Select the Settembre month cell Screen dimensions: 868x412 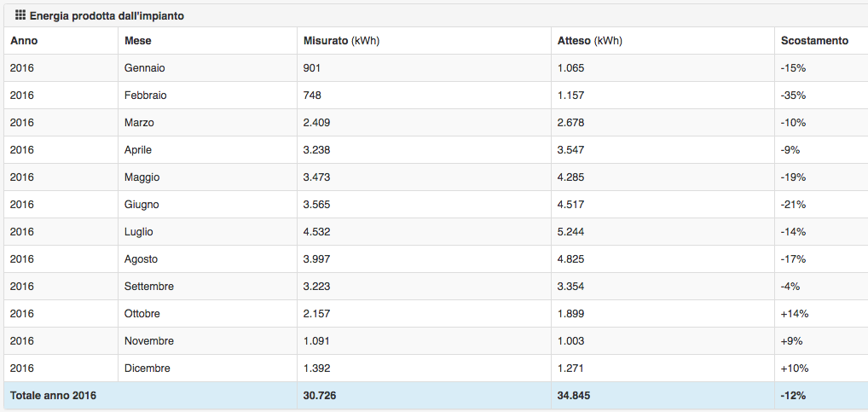148,286
